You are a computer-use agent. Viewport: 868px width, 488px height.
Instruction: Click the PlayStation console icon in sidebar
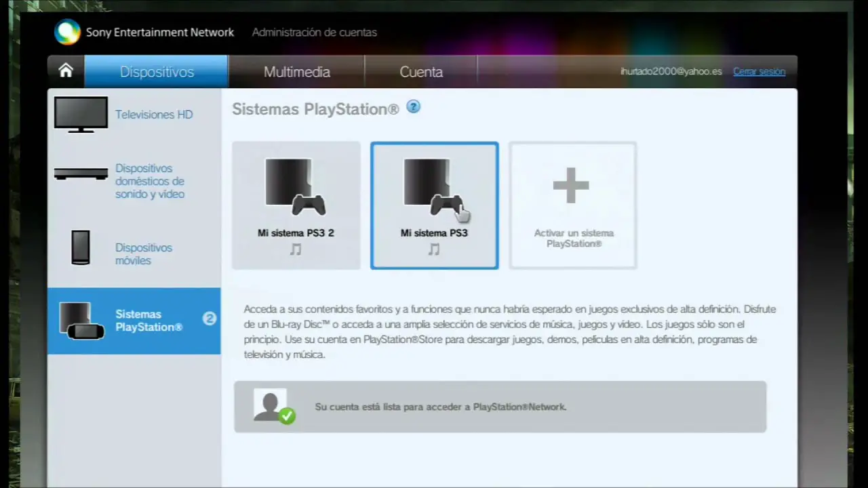coord(81,321)
